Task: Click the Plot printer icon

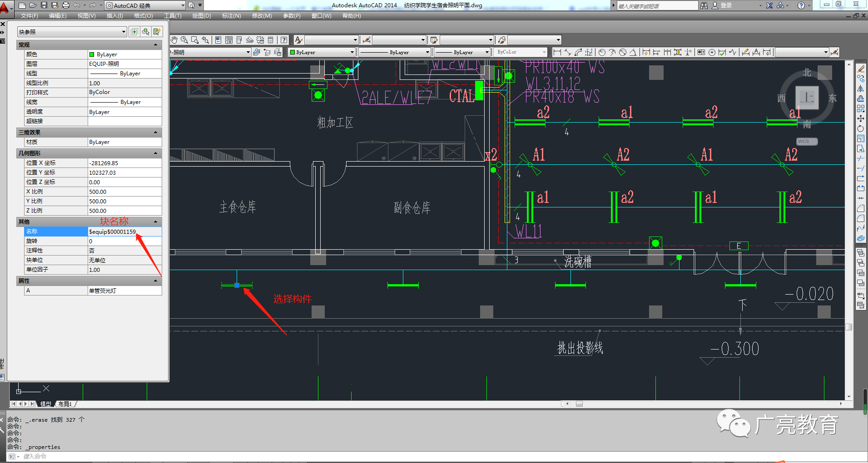Action: pyautogui.click(x=65, y=5)
